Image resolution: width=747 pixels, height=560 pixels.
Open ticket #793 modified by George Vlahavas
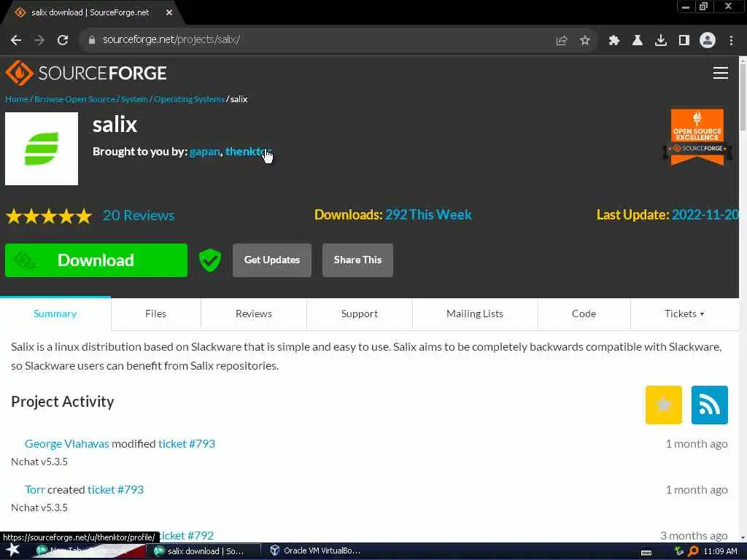click(187, 444)
